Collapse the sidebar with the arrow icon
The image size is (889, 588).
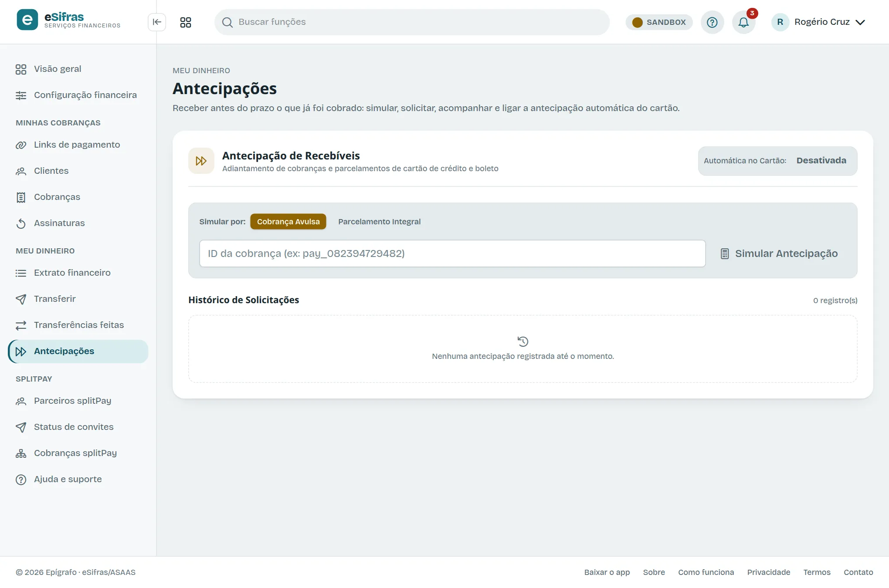click(x=157, y=22)
